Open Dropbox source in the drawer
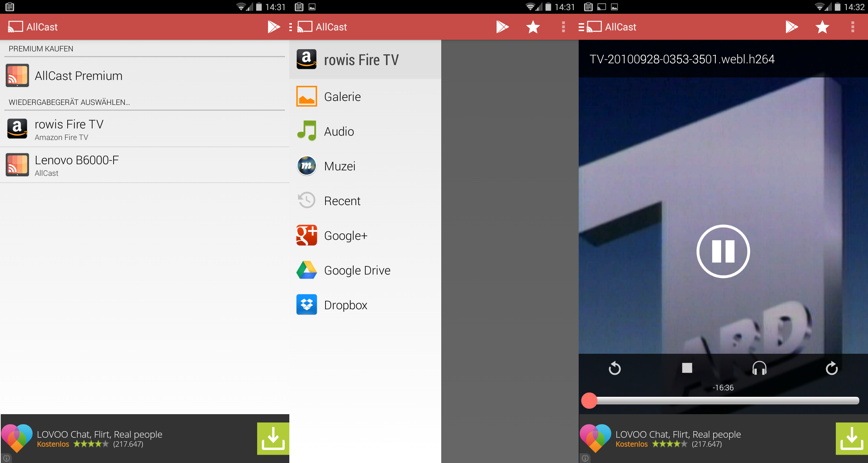Screen dimensions: 868x463 (x=365, y=305)
